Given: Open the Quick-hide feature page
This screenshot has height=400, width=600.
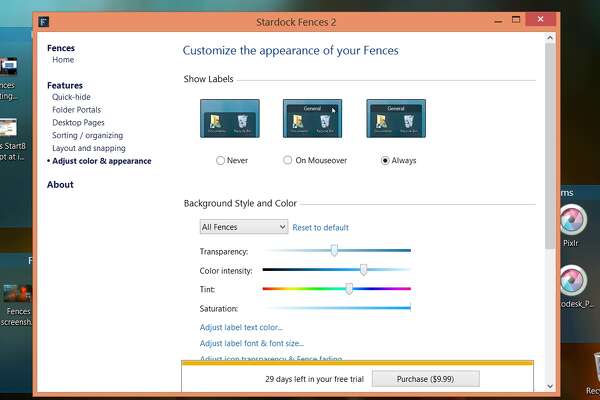Looking at the screenshot, I should (71, 97).
